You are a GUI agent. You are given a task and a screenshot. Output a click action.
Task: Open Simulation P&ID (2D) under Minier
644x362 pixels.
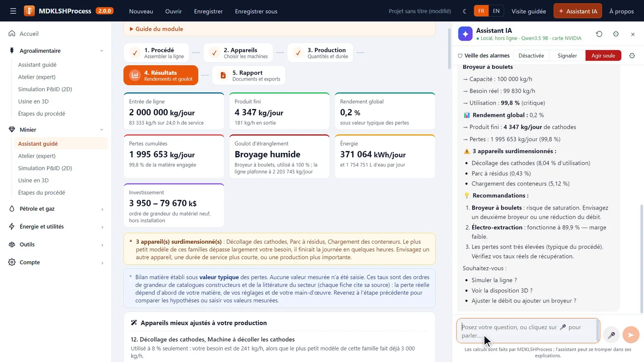pyautogui.click(x=45, y=168)
